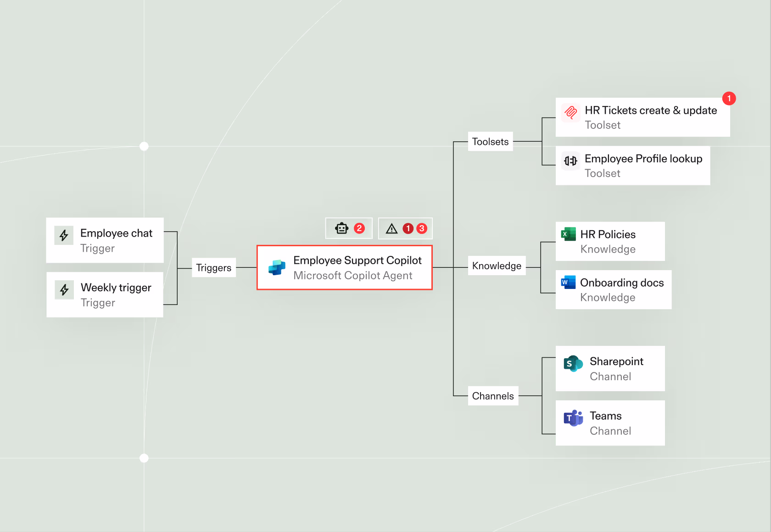Click the robot agent icon above the copilot

pos(342,228)
